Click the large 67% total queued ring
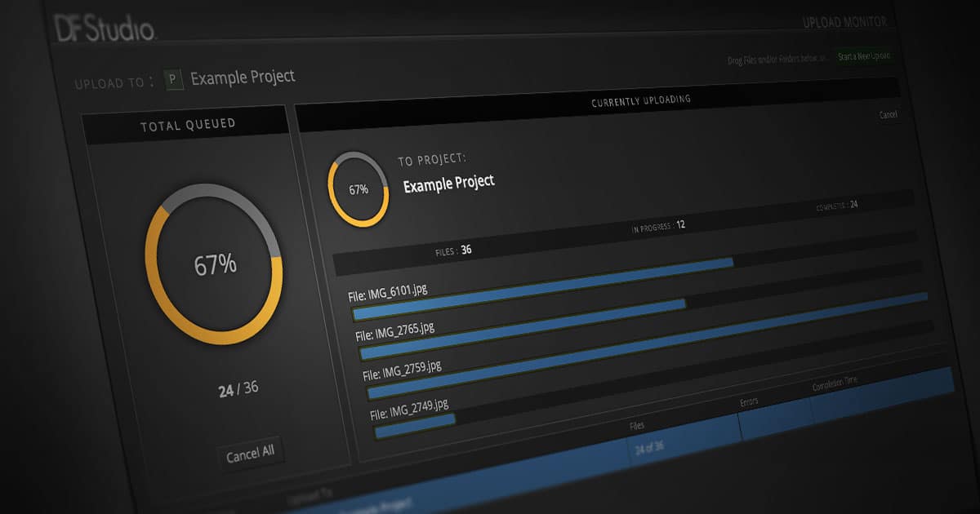 pyautogui.click(x=214, y=264)
